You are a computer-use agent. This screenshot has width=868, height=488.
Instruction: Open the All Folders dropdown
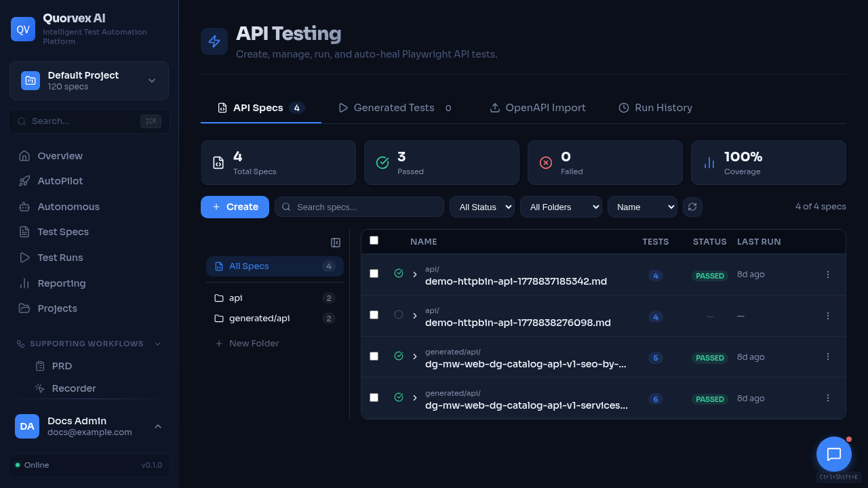(x=561, y=207)
